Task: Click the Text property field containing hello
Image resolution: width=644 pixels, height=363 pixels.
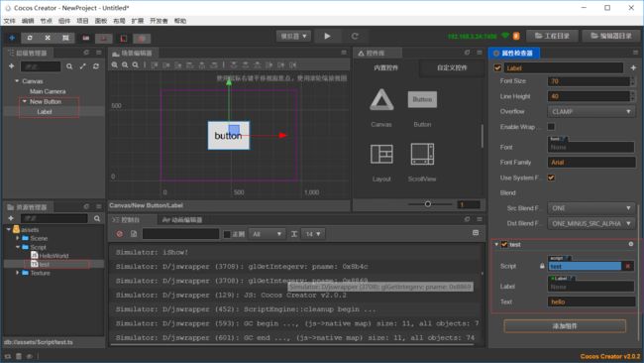Action: [591, 302]
